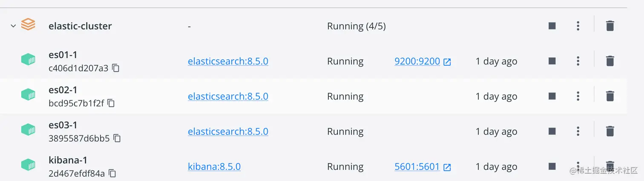Viewport: 644px width, 181px height.
Task: Copy kibana-1 container ID
Action: pyautogui.click(x=112, y=173)
